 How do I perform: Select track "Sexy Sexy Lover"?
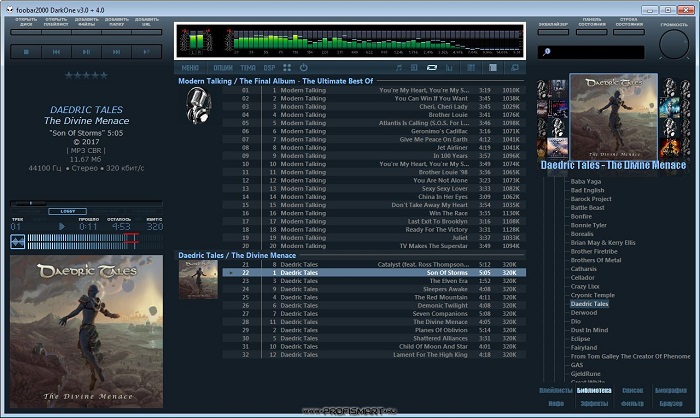pos(374,188)
